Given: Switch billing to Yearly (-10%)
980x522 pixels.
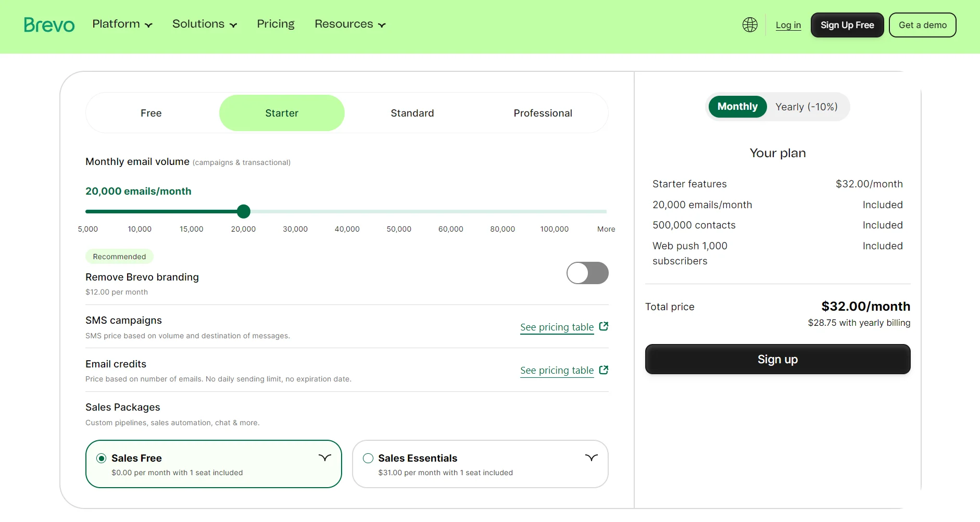Looking at the screenshot, I should [806, 107].
